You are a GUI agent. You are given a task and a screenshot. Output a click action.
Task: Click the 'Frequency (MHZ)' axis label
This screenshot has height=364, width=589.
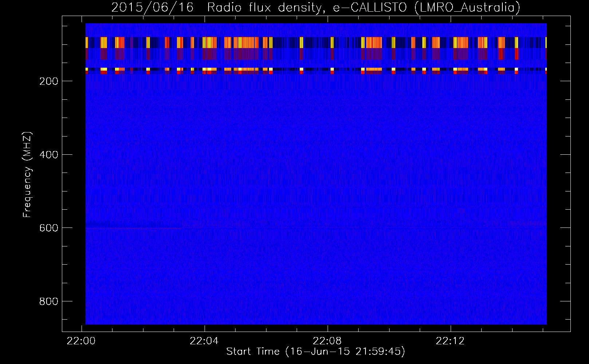tap(27, 175)
